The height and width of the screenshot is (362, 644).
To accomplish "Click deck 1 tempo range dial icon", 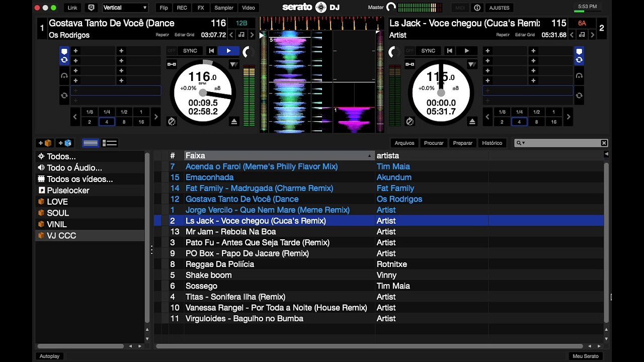I will (172, 122).
